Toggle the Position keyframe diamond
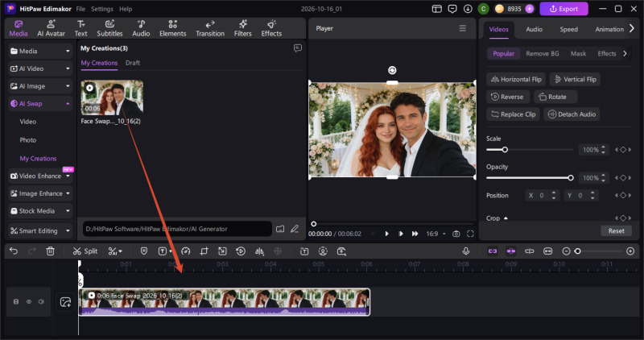Screen dimensions: 644x340 (623, 195)
